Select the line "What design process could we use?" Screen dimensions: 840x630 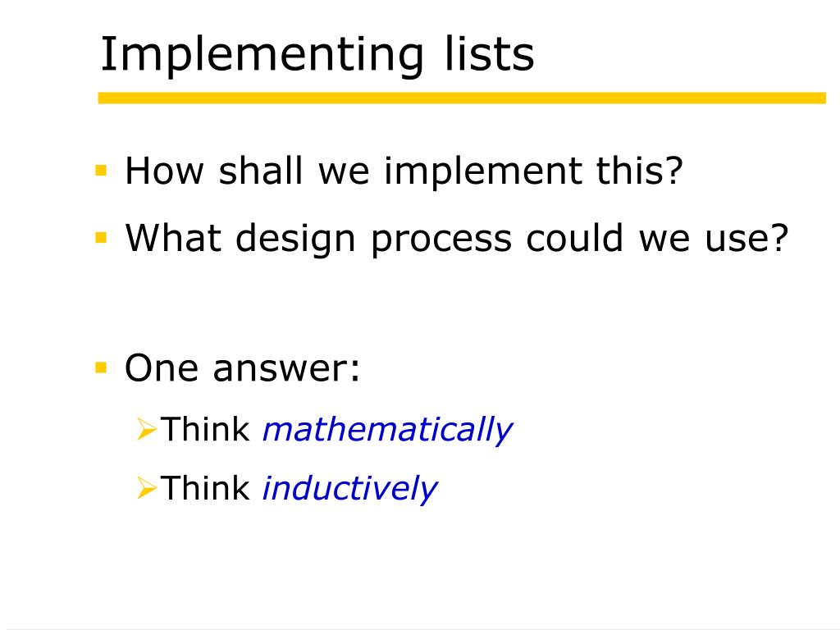[457, 239]
